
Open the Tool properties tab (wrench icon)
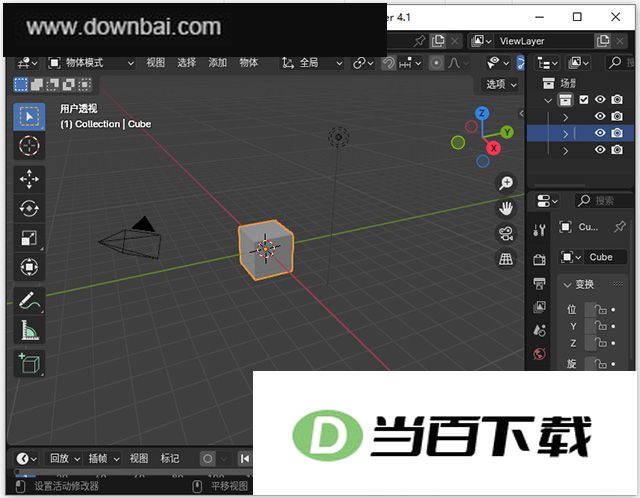(x=539, y=230)
